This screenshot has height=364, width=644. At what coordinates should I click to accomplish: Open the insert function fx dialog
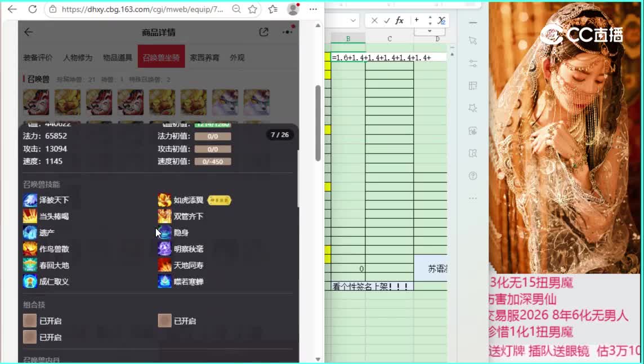[399, 20]
